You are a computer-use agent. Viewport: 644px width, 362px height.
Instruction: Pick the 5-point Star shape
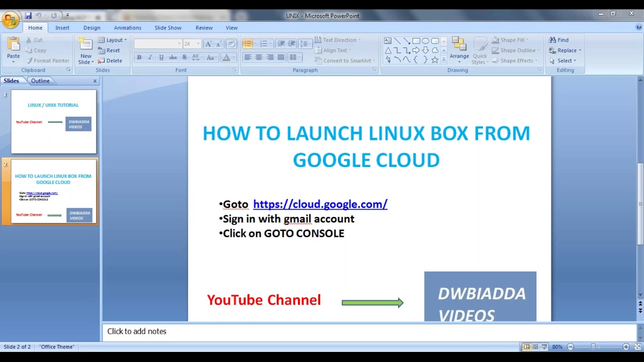tap(435, 59)
